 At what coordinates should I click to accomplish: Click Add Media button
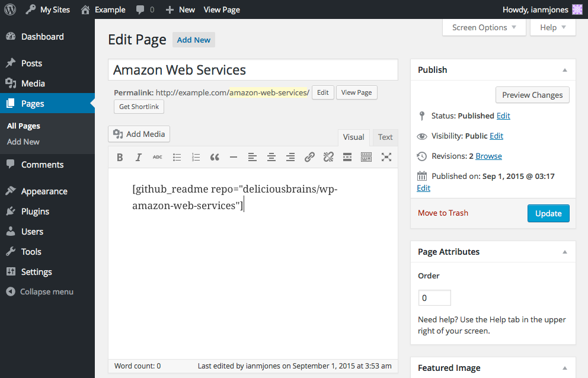tap(139, 134)
